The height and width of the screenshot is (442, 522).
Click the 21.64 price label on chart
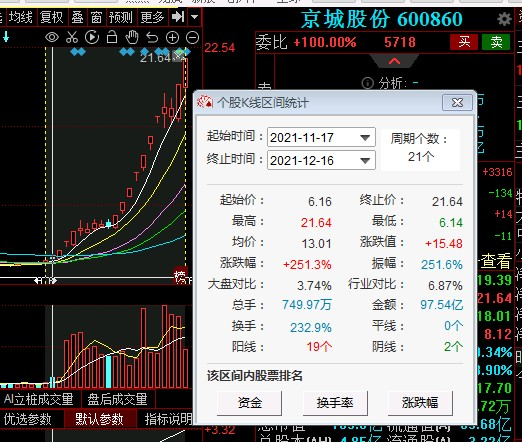tap(155, 58)
